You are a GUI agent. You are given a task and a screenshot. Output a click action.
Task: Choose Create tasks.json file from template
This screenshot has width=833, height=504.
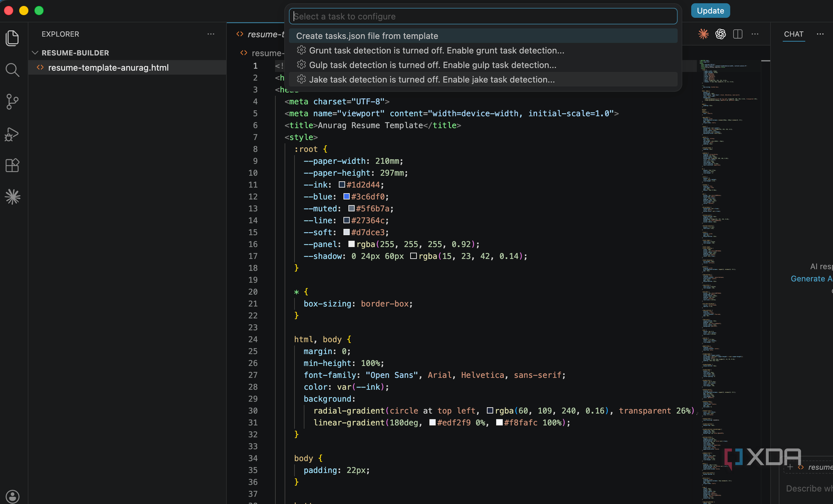483,36
